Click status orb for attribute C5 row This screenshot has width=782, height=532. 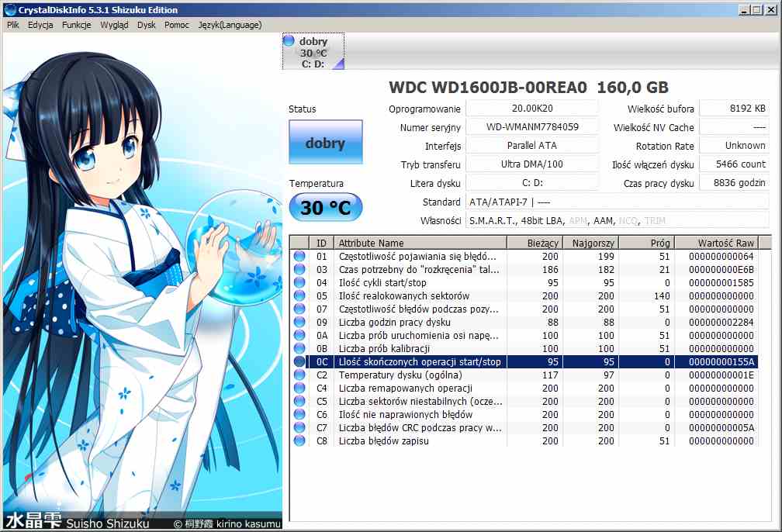click(299, 402)
